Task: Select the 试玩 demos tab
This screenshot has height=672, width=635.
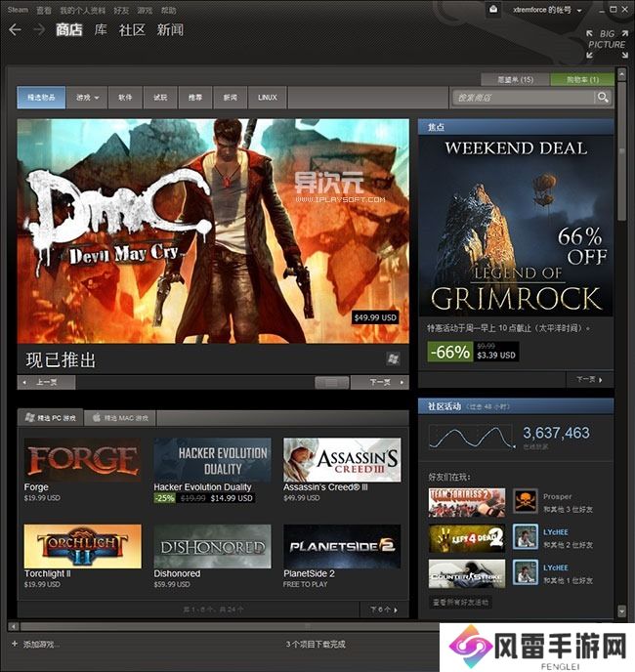Action: click(x=160, y=98)
